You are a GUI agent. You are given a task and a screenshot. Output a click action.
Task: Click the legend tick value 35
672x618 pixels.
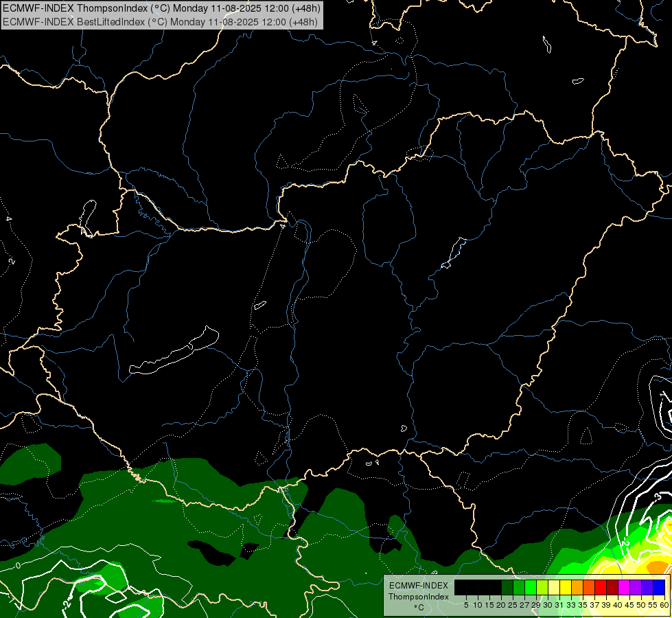[x=583, y=605]
